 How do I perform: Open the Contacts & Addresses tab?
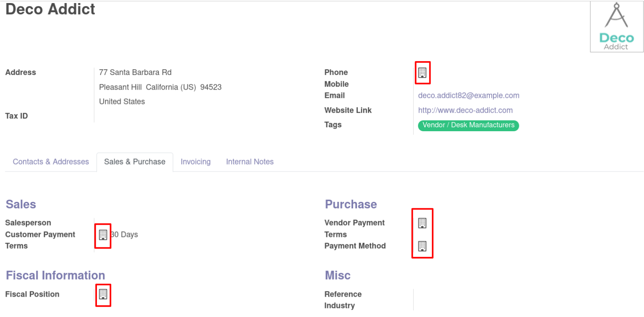coord(51,162)
